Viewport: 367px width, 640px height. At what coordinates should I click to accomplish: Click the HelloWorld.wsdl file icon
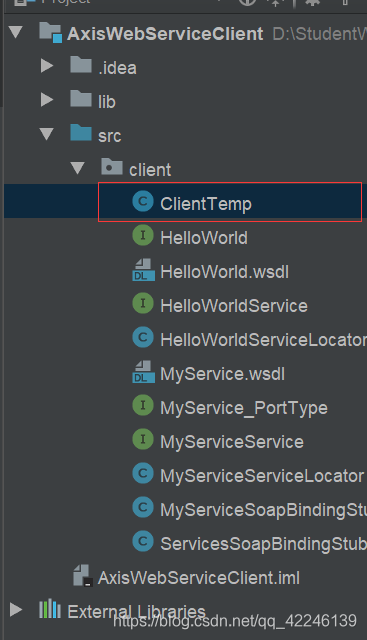coord(144,270)
